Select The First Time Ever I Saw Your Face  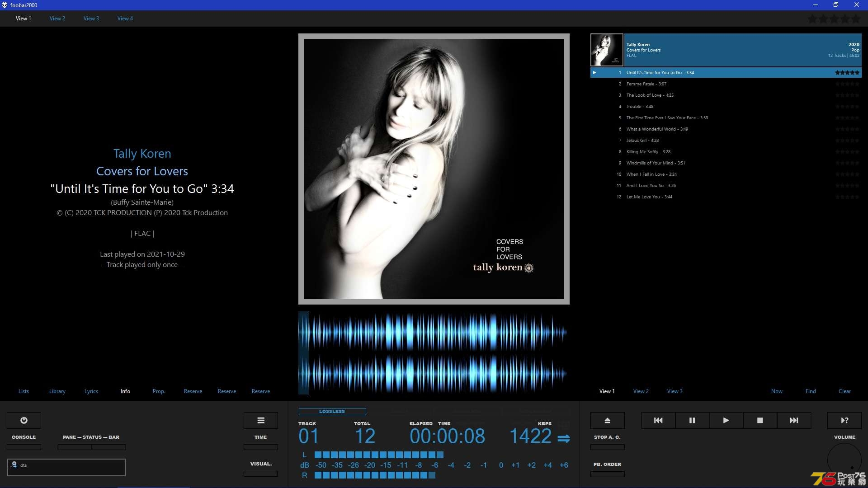point(726,118)
